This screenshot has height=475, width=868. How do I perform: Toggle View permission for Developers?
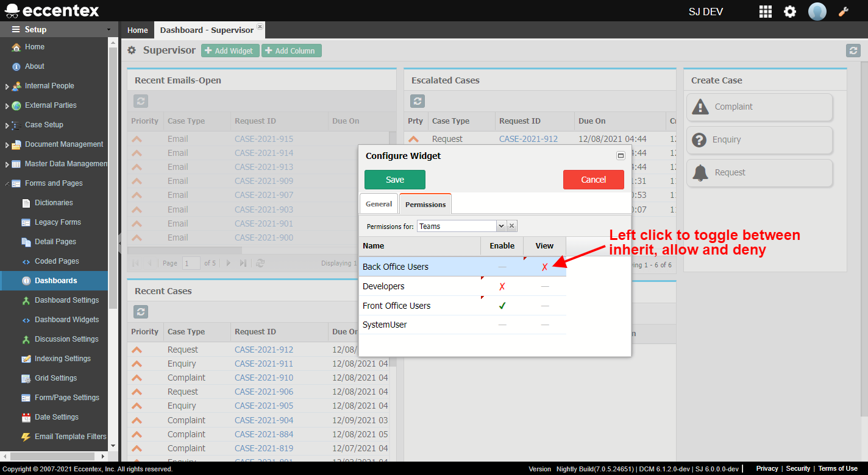tap(544, 286)
